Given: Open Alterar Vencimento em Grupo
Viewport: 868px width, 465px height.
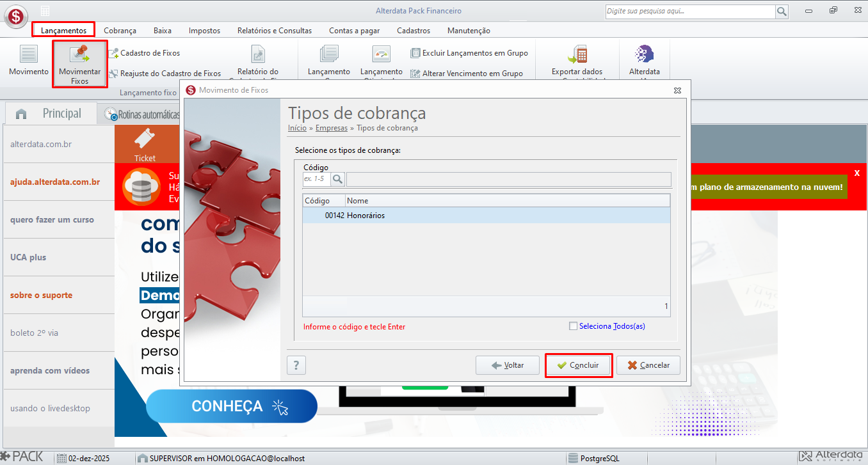Looking at the screenshot, I should click(415, 74).
